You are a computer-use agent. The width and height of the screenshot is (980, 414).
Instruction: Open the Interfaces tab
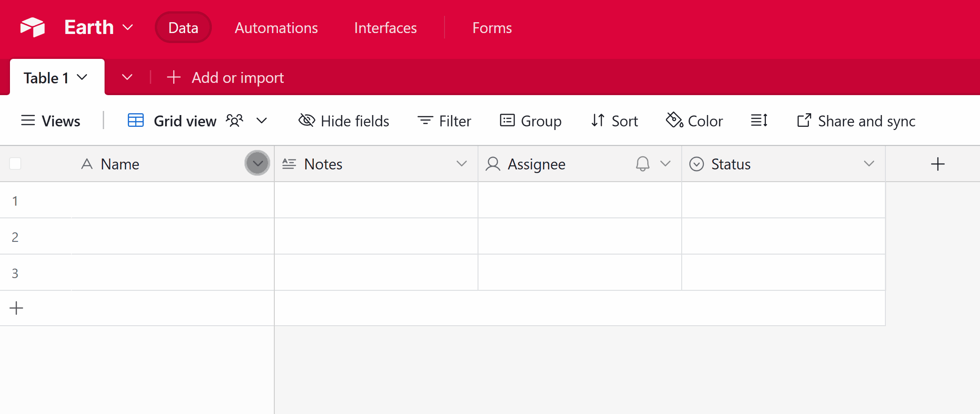[x=385, y=28]
